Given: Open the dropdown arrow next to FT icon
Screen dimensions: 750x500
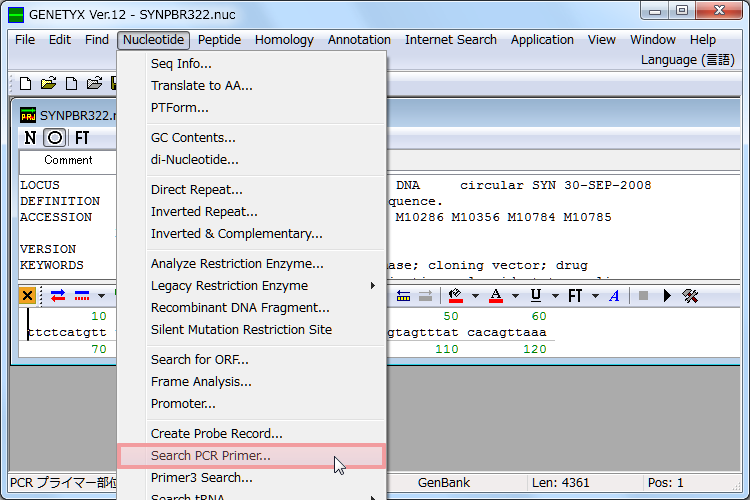Looking at the screenshot, I should (596, 296).
